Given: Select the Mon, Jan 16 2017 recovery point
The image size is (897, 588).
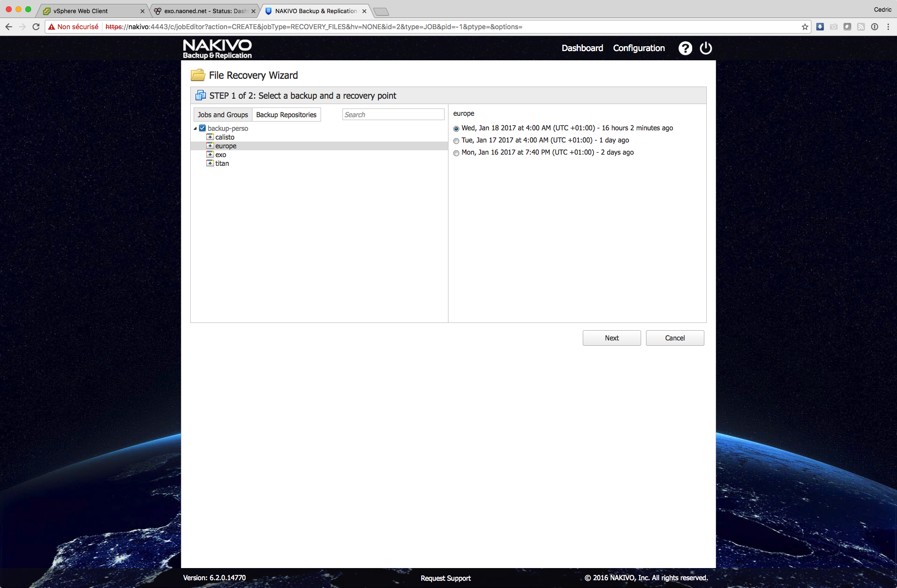Looking at the screenshot, I should 456,153.
